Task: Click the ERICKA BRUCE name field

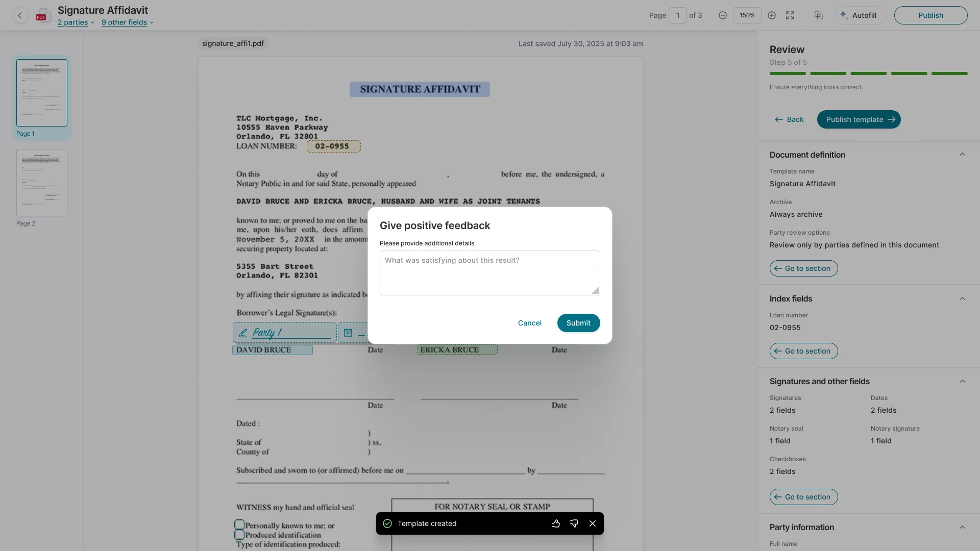Action: click(457, 350)
